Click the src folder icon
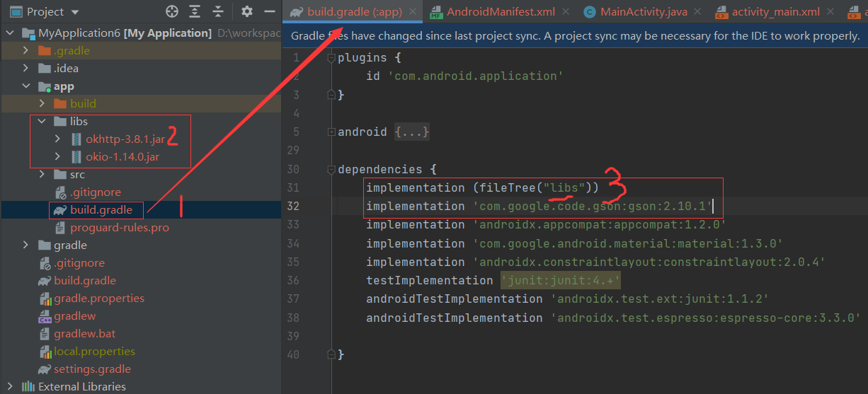The width and height of the screenshot is (868, 394). tap(61, 175)
